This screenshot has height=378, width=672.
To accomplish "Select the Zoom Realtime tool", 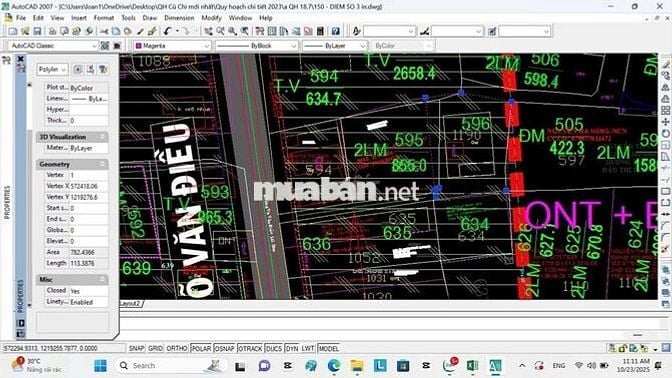I will 220,31.
